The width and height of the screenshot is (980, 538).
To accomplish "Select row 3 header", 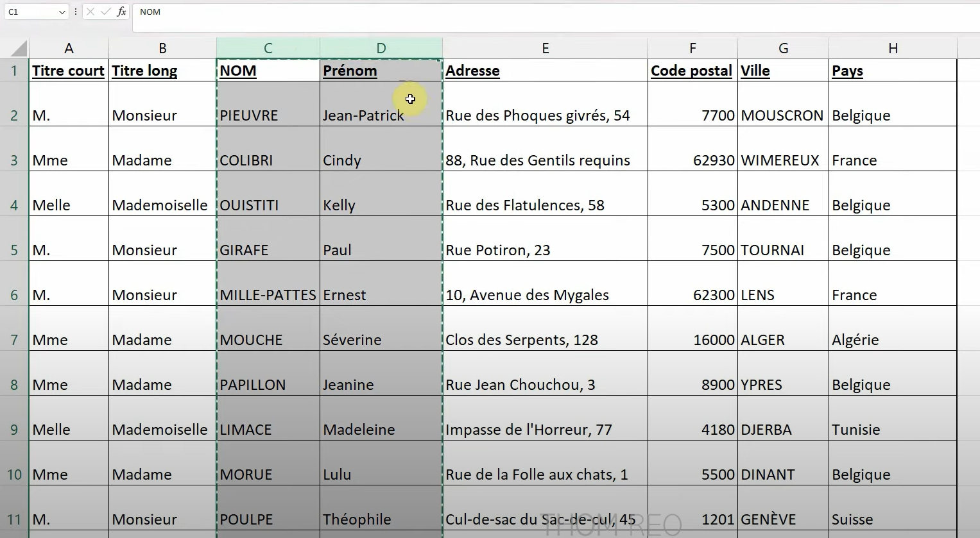I will 14,149.
